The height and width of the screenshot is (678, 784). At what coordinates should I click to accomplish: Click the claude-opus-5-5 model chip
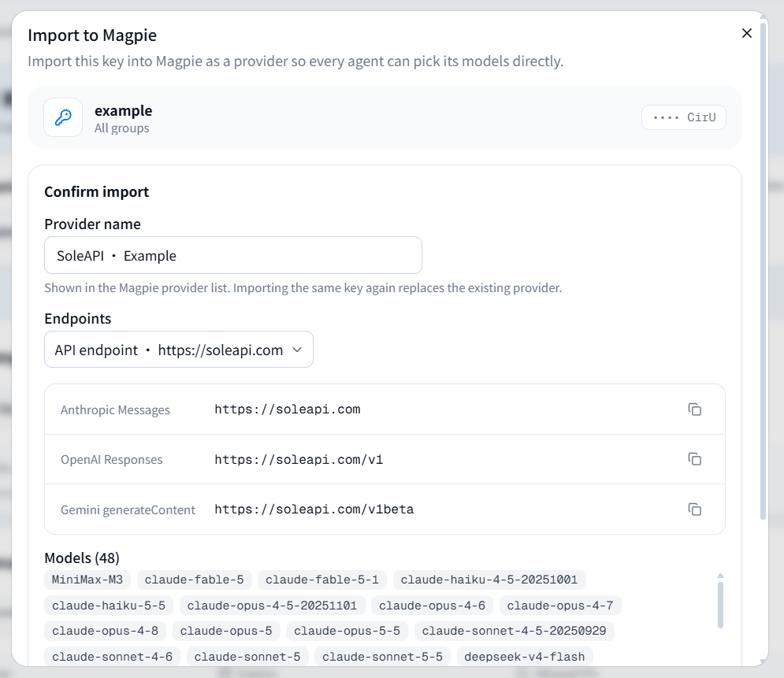[x=347, y=631]
